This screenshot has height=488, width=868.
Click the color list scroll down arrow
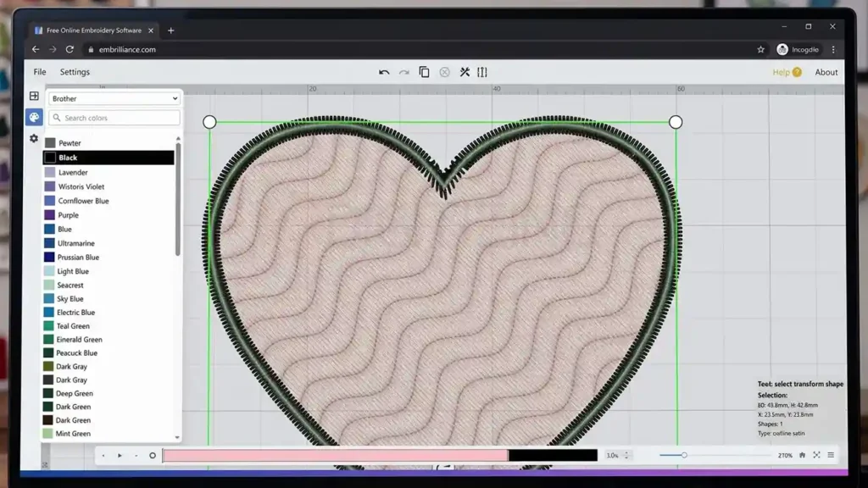point(178,438)
